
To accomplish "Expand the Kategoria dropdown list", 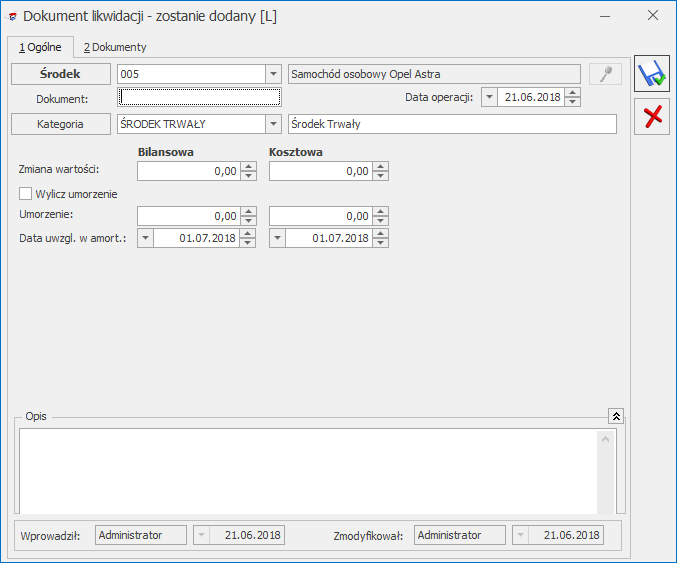I will [273, 124].
